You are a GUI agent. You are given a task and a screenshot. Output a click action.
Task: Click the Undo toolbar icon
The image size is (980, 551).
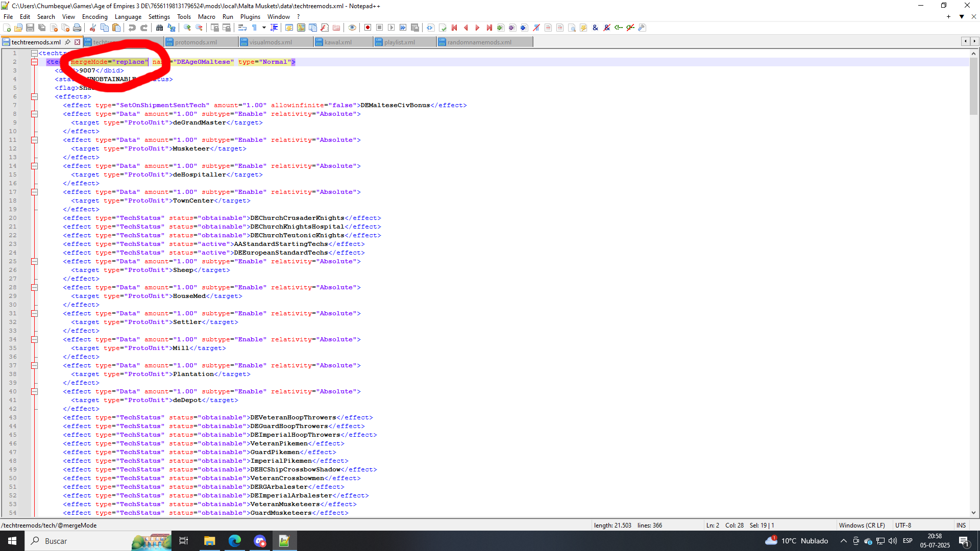(x=132, y=28)
